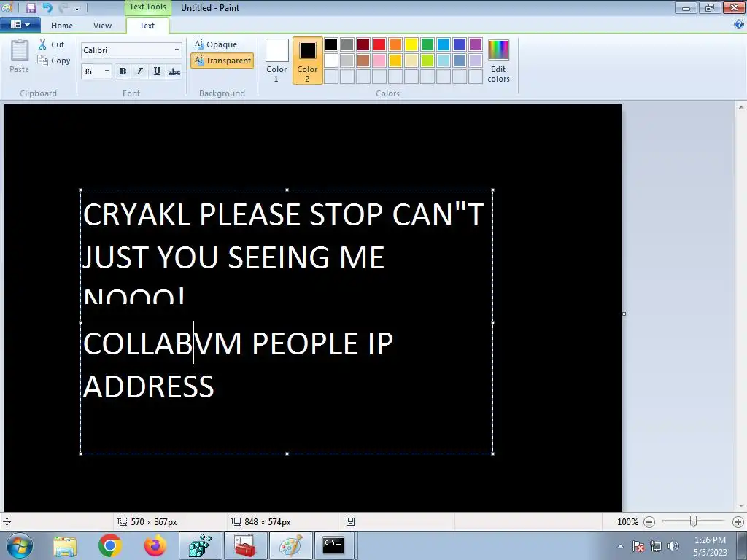The width and height of the screenshot is (747, 560).
Task: Pick the purple color swatch
Action: point(476,44)
